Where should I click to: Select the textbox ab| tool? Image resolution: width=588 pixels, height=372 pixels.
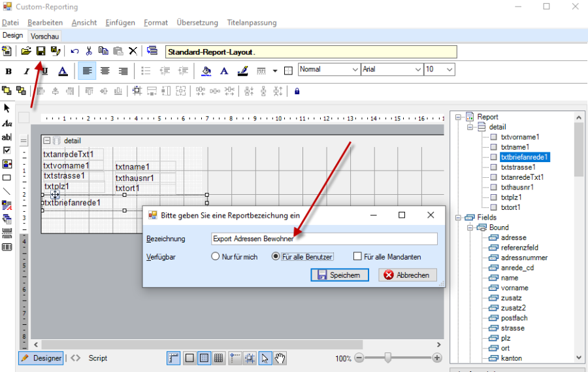click(7, 137)
